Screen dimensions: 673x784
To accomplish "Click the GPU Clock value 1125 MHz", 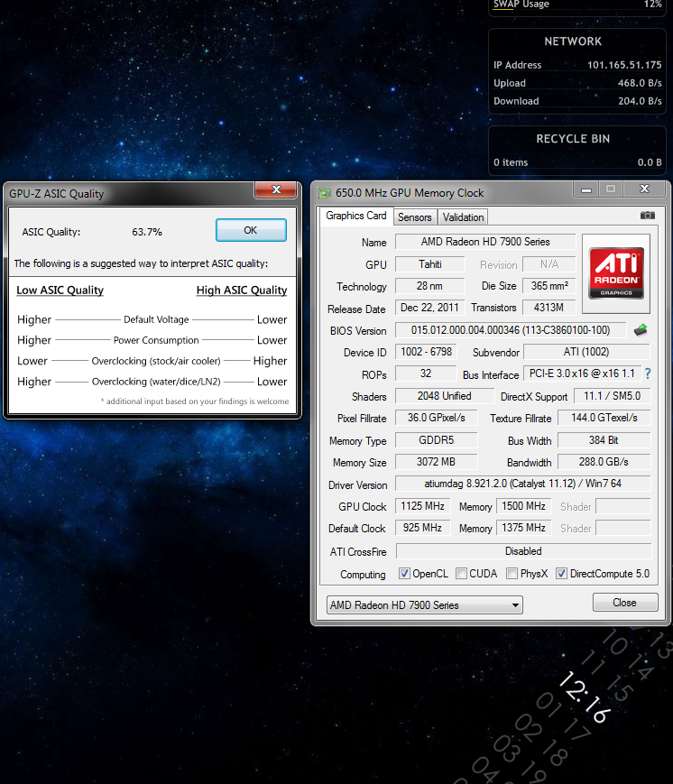I will pyautogui.click(x=422, y=506).
